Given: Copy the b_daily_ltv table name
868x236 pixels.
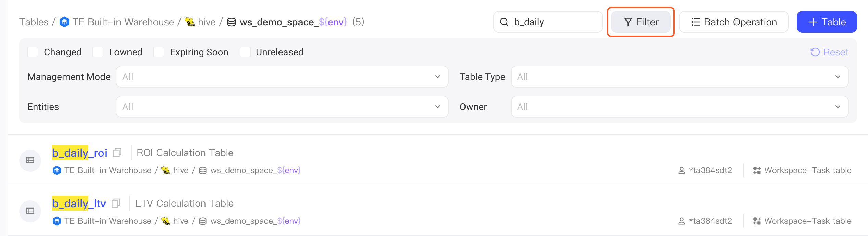Looking at the screenshot, I should [116, 203].
